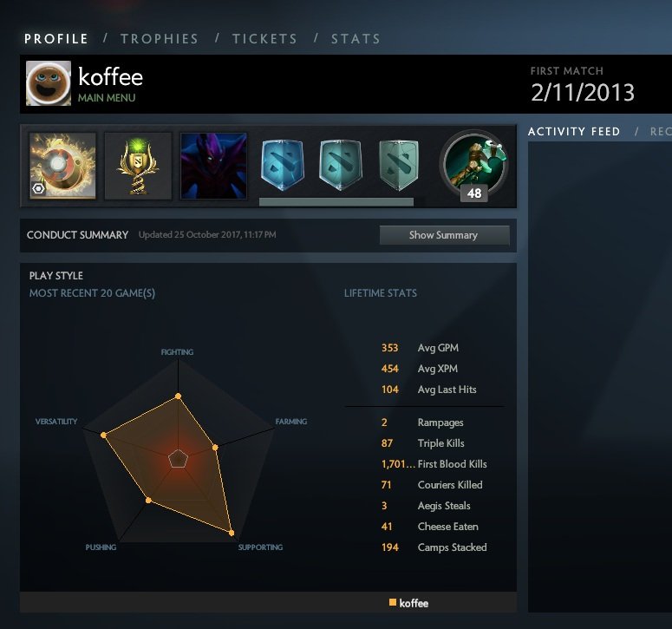Open the level 48 circular badge
This screenshot has height=629, width=672.
click(x=474, y=166)
